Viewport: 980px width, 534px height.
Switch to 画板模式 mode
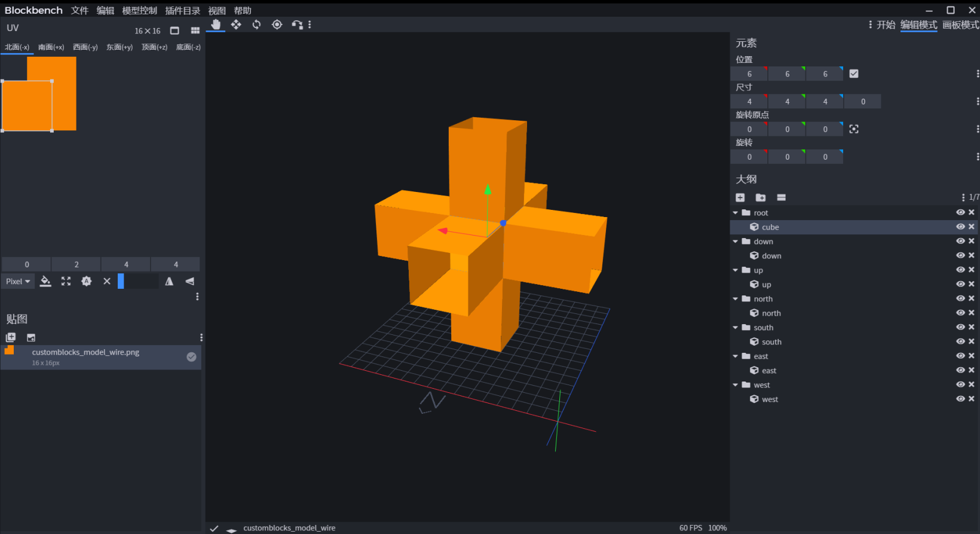(960, 25)
